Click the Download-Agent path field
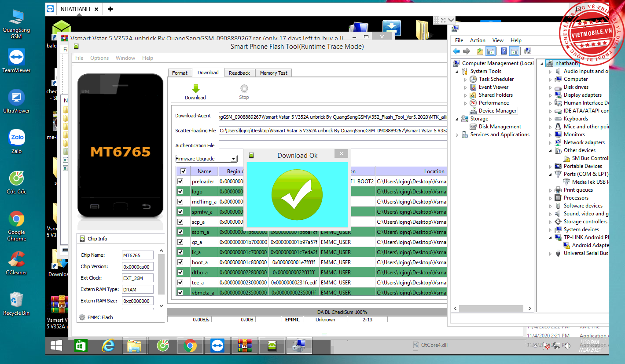This screenshot has height=364, width=625. point(333,116)
